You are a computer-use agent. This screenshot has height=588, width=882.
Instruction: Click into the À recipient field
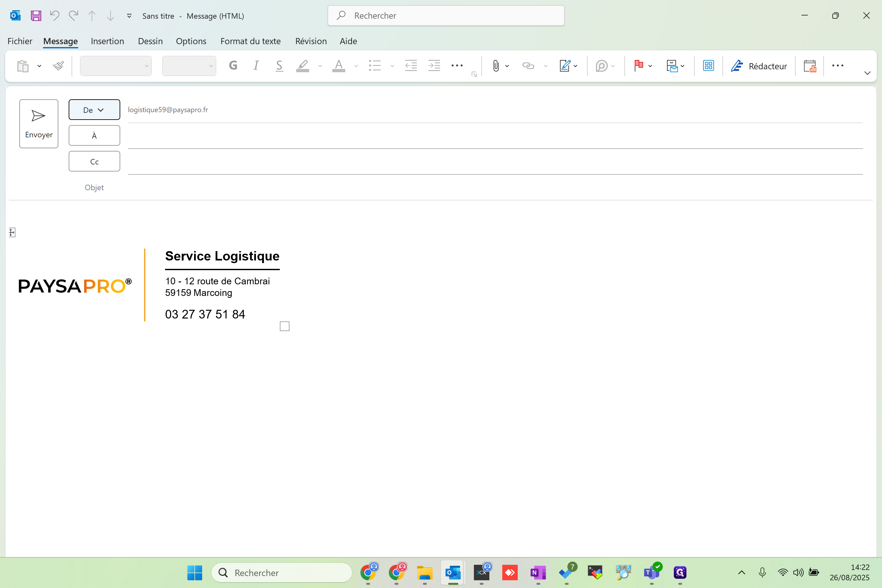495,136
